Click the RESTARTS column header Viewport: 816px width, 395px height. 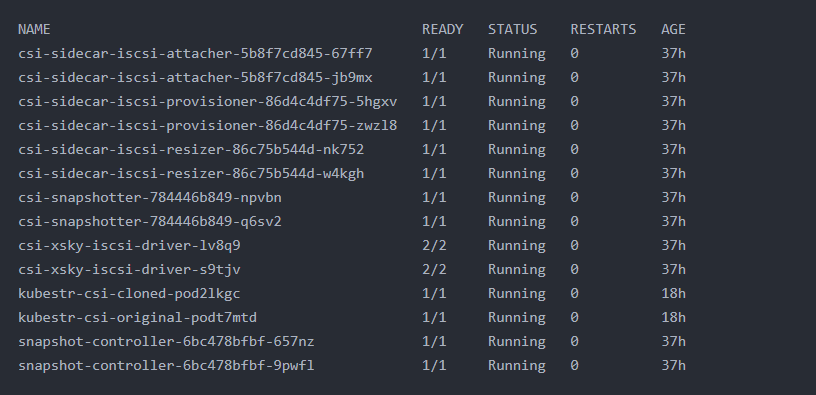coord(603,30)
